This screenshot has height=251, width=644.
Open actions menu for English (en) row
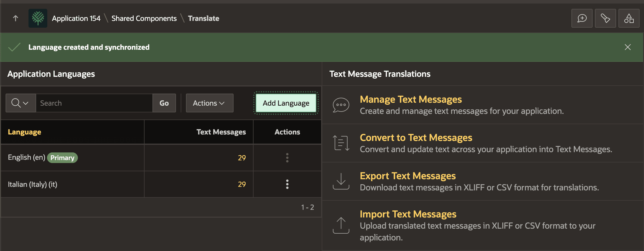[x=287, y=158]
